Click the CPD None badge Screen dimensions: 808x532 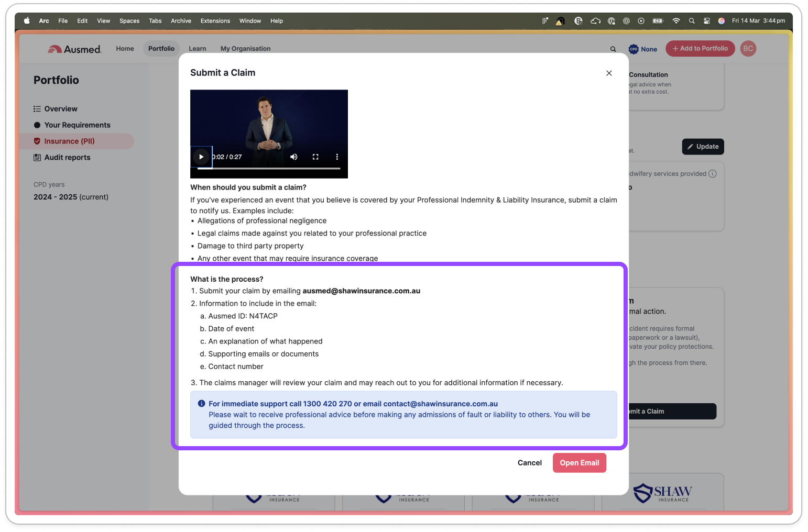click(643, 49)
